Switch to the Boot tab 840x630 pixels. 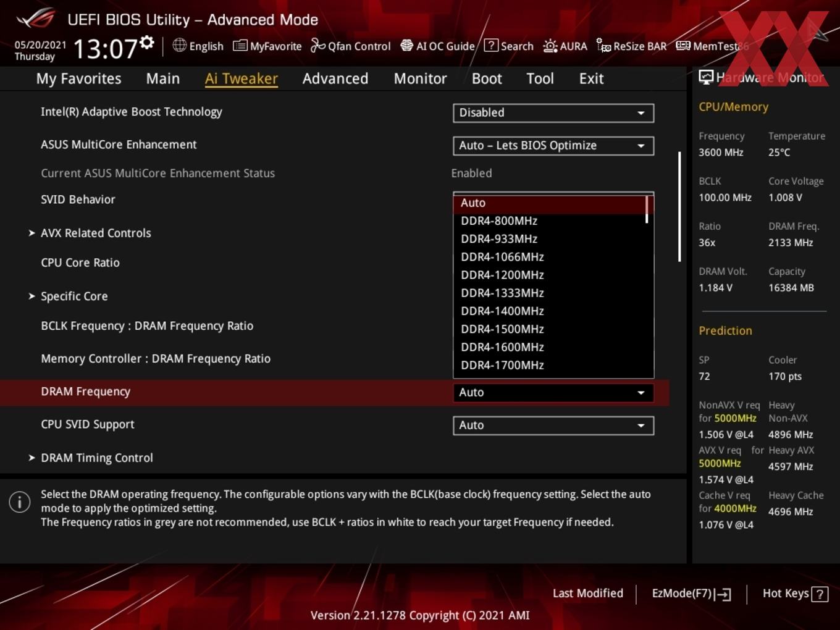(x=487, y=78)
